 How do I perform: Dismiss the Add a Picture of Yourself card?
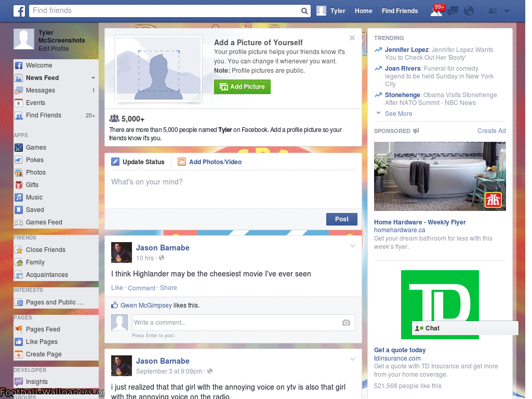point(352,38)
